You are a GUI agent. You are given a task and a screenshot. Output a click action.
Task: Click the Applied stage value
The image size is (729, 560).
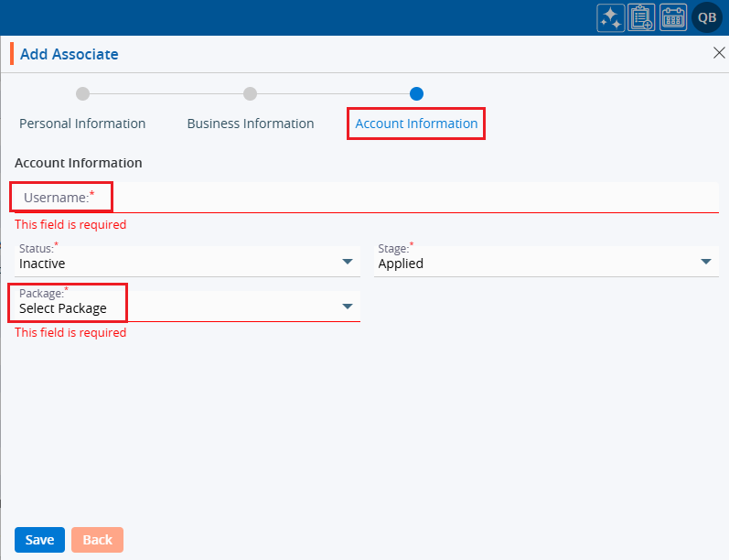[x=401, y=264]
